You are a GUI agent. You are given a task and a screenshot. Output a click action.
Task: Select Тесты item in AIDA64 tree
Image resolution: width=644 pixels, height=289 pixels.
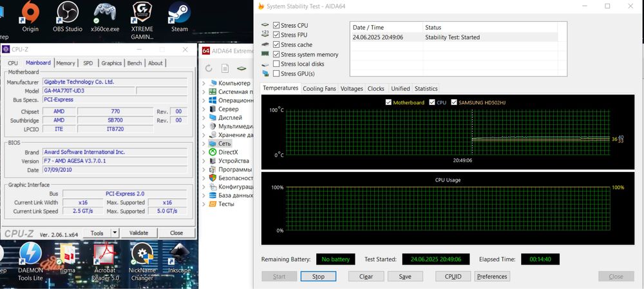coord(226,203)
